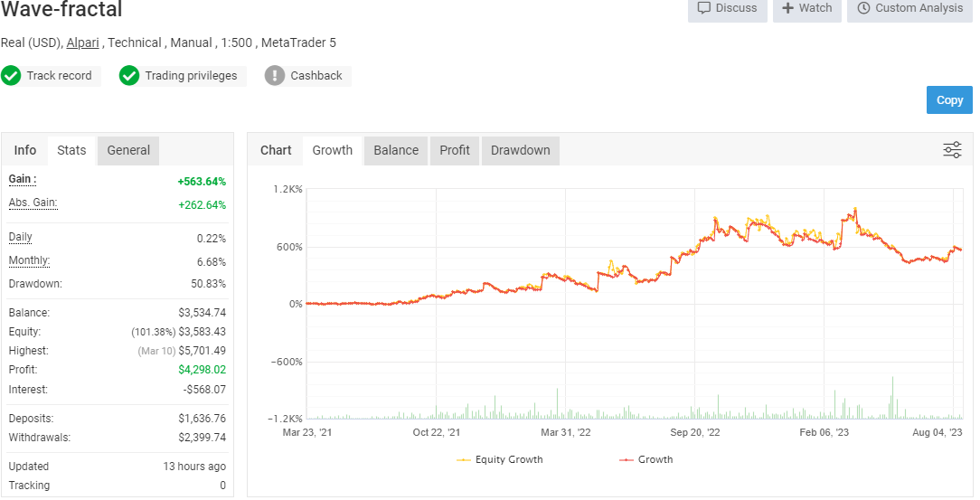The image size is (980, 500).
Task: Toggle Growth series in chart legend
Action: [646, 459]
